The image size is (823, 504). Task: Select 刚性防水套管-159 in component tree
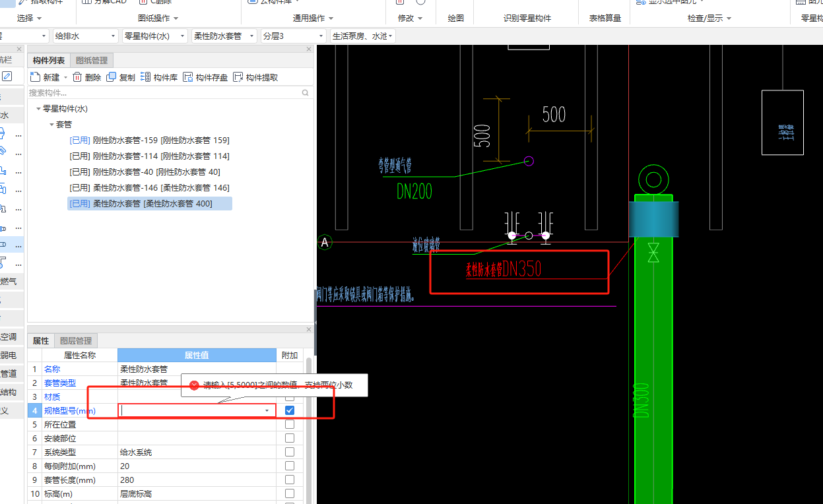(149, 141)
